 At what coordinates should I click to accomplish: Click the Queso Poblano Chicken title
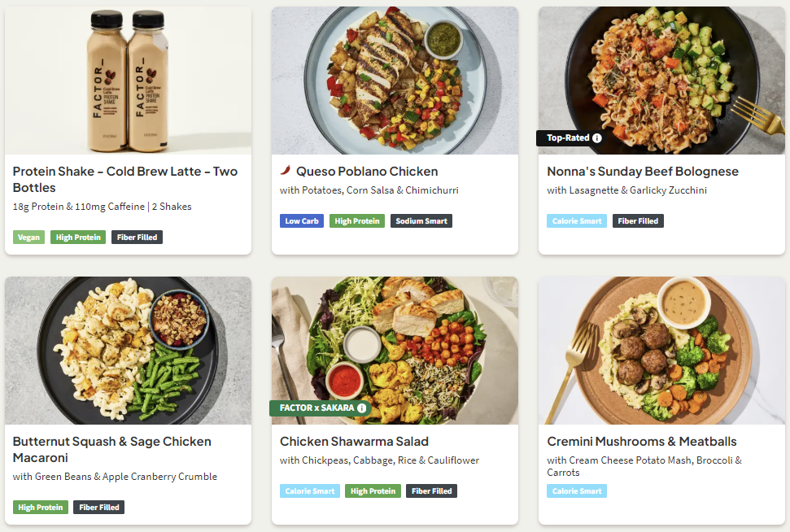367,172
